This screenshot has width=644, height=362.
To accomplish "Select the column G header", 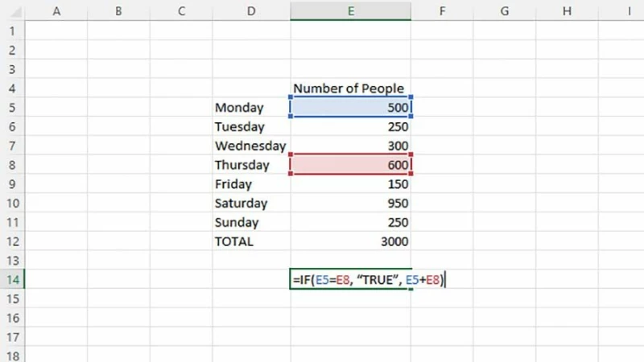I will pyautogui.click(x=504, y=11).
